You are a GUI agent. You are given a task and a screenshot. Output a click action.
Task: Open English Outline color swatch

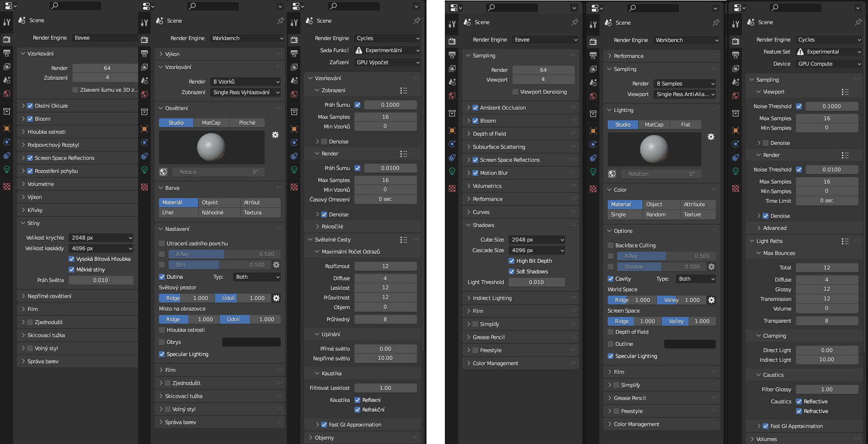(x=690, y=344)
